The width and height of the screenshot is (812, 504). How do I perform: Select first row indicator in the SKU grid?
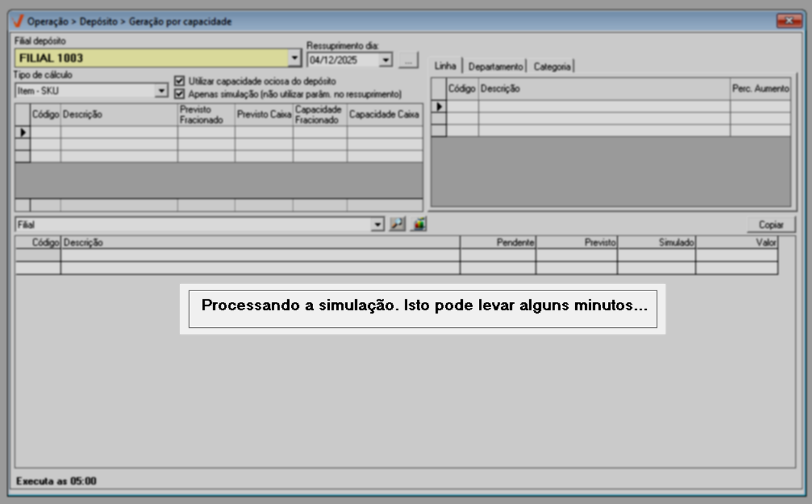click(23, 132)
